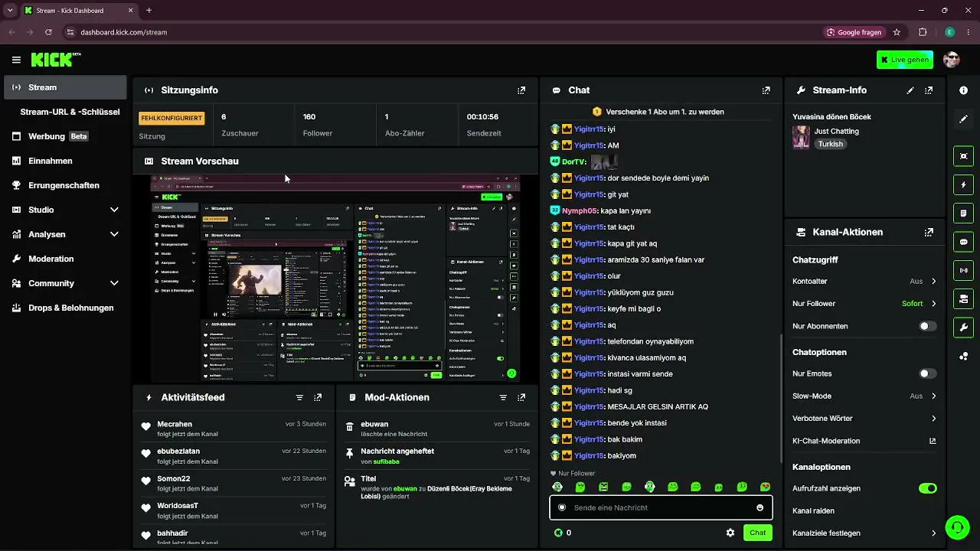Go to Einnahmen in the sidebar
This screenshot has width=980, height=551.
[65, 161]
